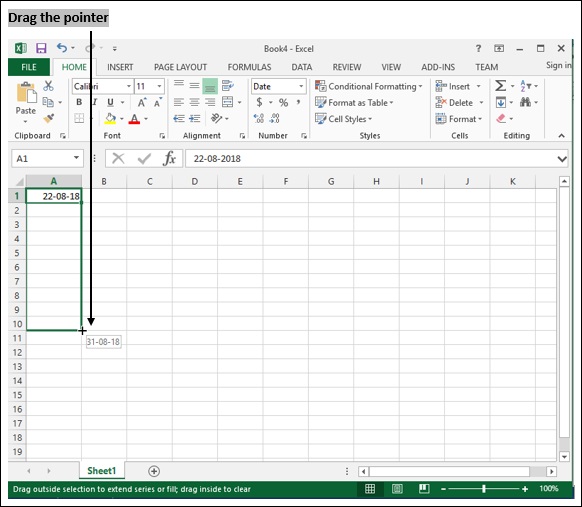Expand the Date number format dropdown

click(x=301, y=86)
